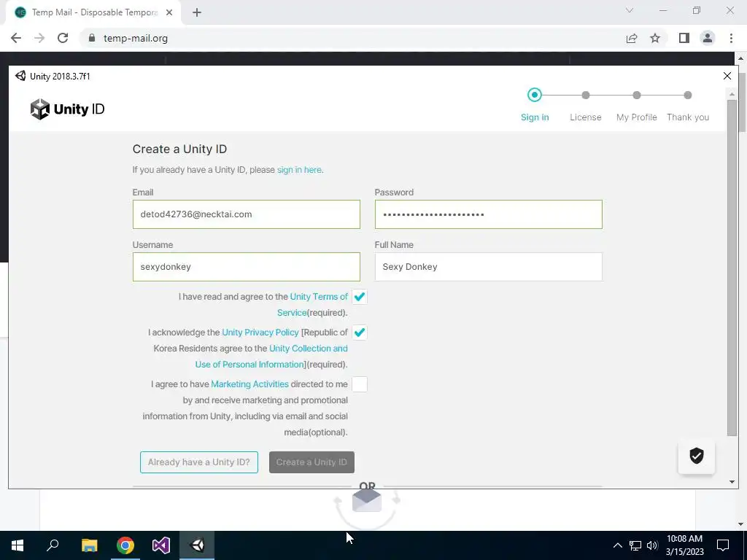Open the Unity Privacy Policy link
Screen dimensions: 747x560
(260, 332)
